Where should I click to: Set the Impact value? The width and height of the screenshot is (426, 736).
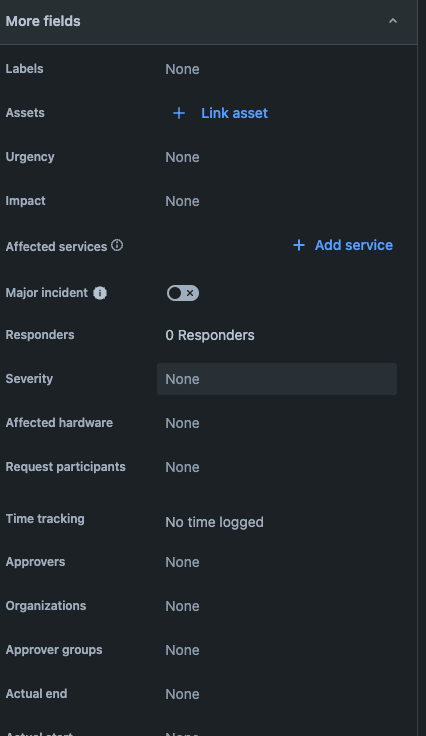coord(183,201)
